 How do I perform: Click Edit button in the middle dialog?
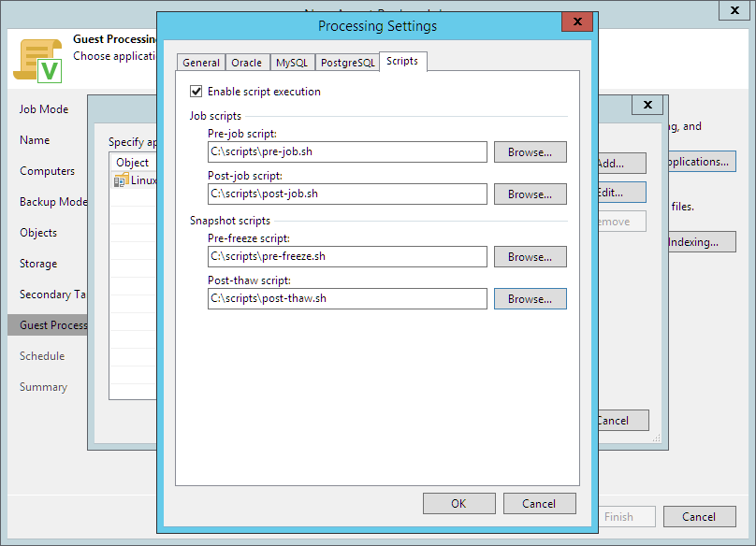coord(622,193)
